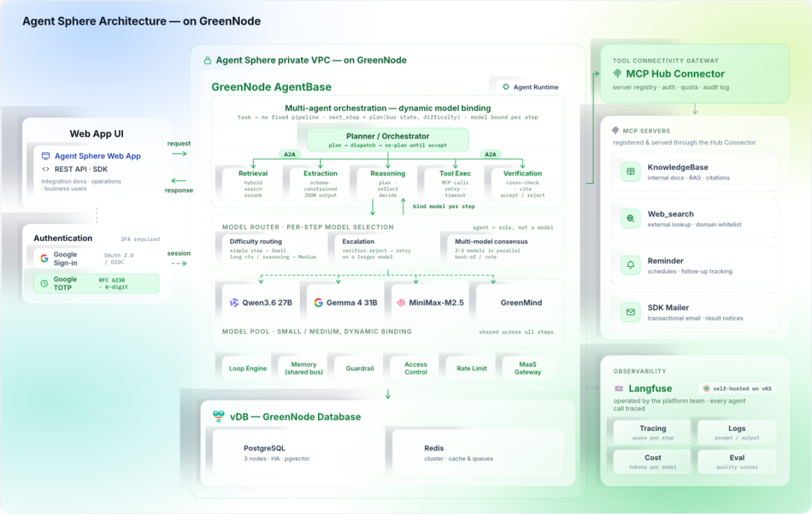This screenshot has height=514, width=812.
Task: Click the MCP Hub Connector title
Action: pos(675,74)
